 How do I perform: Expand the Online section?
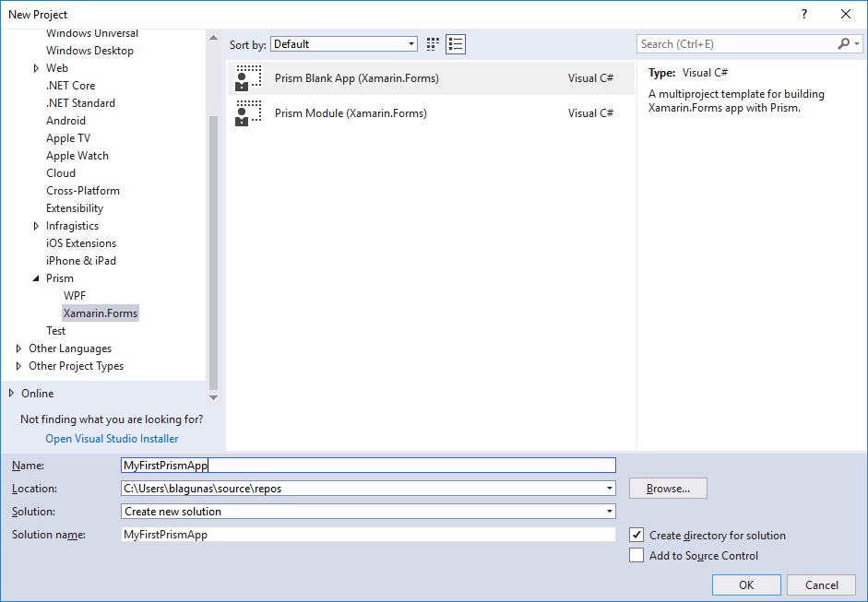(11, 394)
